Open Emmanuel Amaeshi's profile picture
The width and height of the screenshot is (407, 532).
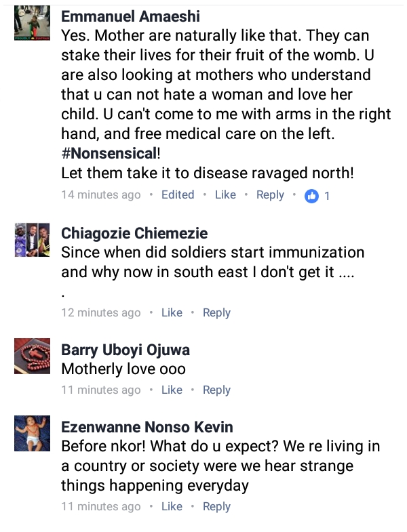pyautogui.click(x=33, y=22)
